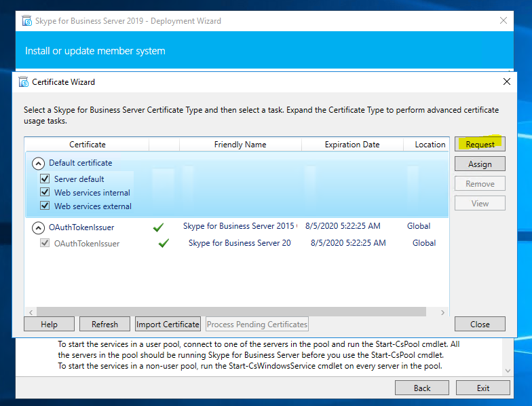Click the Assign button
The width and height of the screenshot is (532, 406).
tap(480, 164)
